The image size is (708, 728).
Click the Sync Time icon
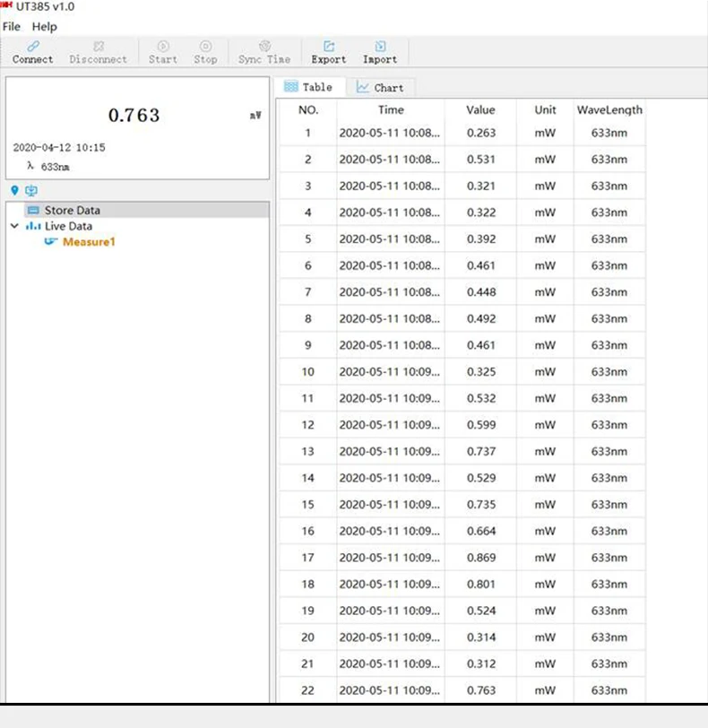(x=264, y=46)
